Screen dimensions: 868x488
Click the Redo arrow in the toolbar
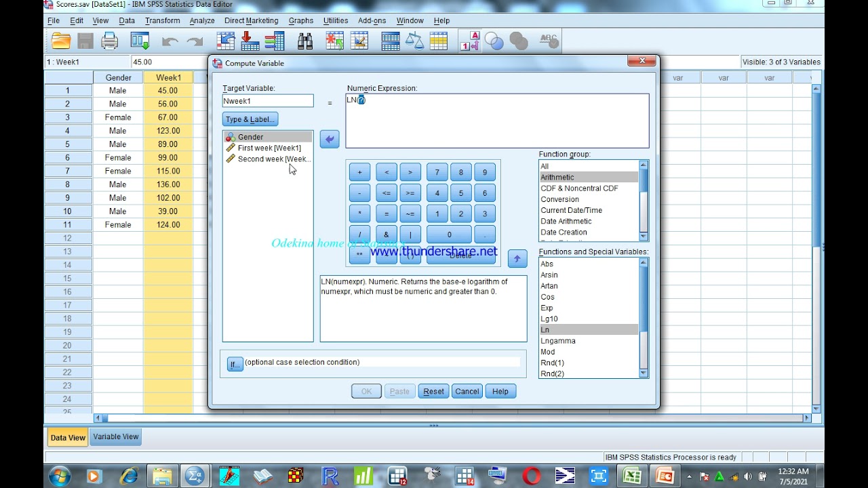tap(195, 42)
